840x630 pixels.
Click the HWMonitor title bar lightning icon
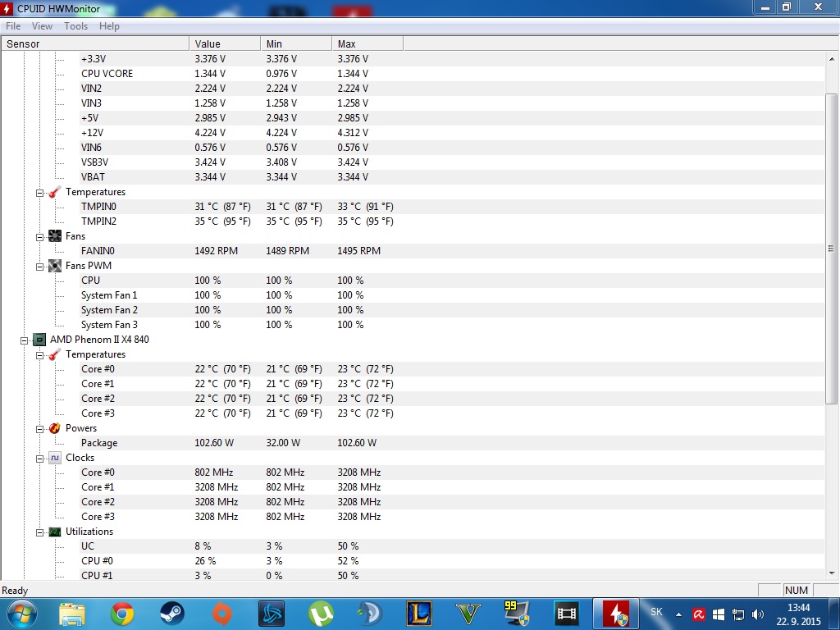7,8
